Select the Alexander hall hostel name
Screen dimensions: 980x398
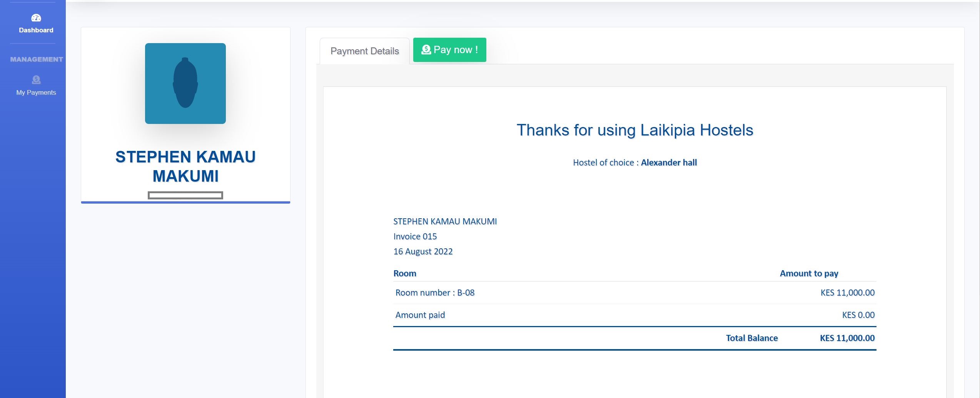tap(669, 162)
